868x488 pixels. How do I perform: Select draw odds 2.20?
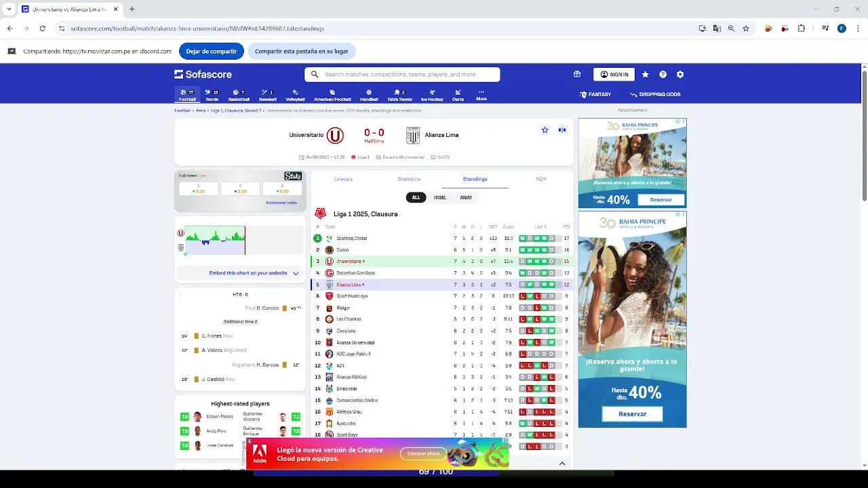point(240,189)
